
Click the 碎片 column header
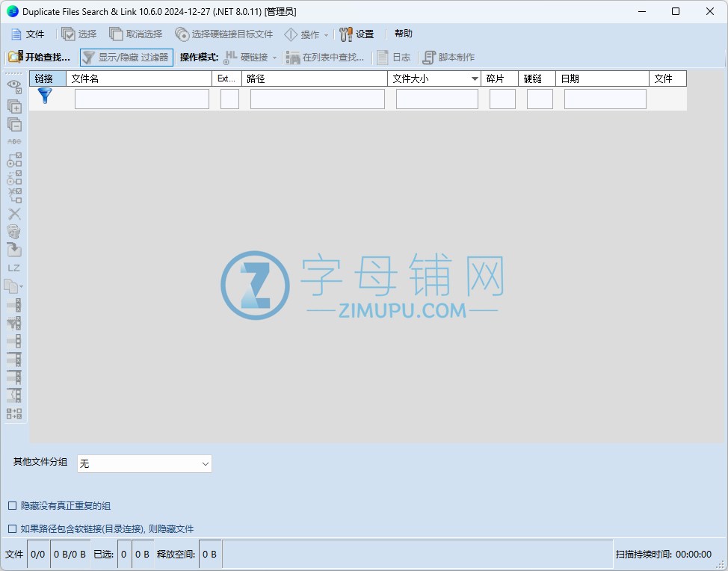(x=499, y=79)
